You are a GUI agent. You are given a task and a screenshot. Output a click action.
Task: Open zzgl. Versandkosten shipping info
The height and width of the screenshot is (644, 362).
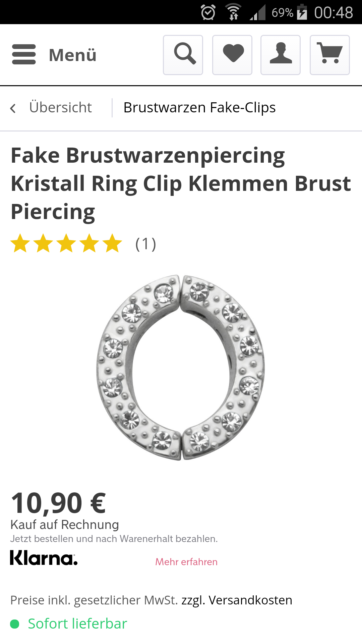point(237,600)
